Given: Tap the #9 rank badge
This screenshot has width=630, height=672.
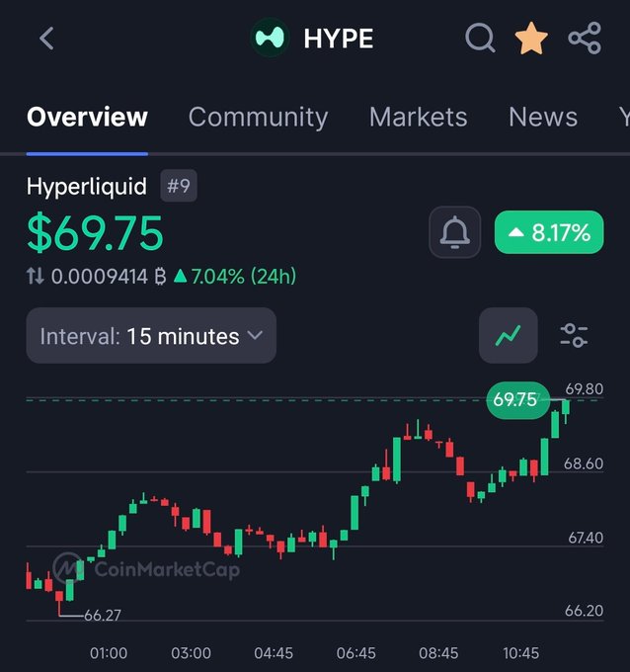Looking at the screenshot, I should (x=179, y=186).
